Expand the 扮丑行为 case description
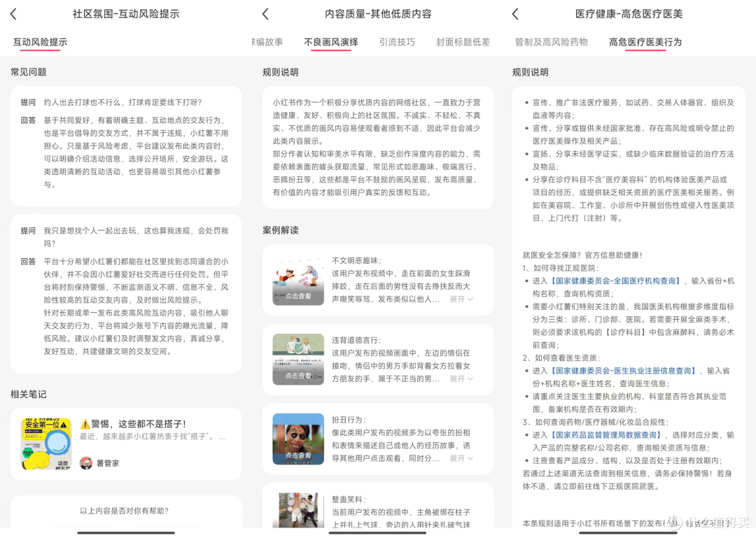This screenshot has width=756, height=538. pos(461,458)
